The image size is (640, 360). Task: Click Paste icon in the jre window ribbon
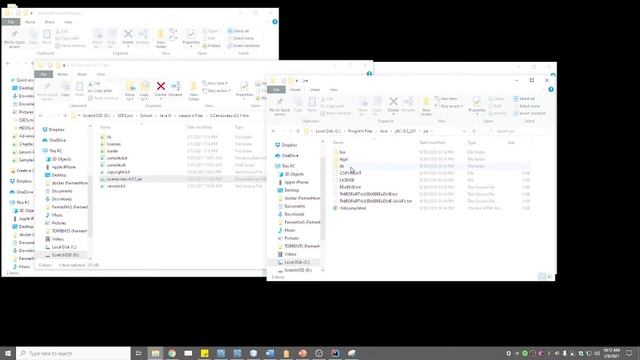(312, 105)
